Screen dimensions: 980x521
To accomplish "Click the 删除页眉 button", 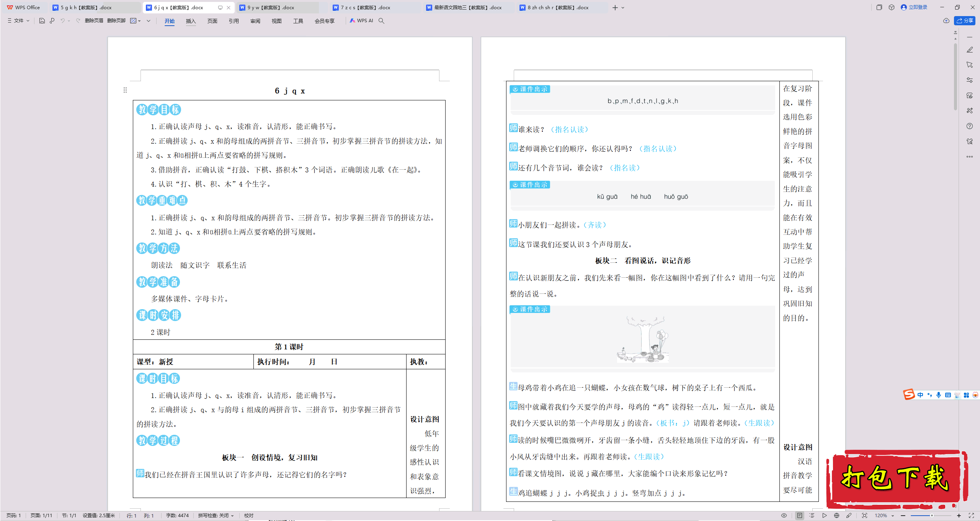I will (94, 21).
